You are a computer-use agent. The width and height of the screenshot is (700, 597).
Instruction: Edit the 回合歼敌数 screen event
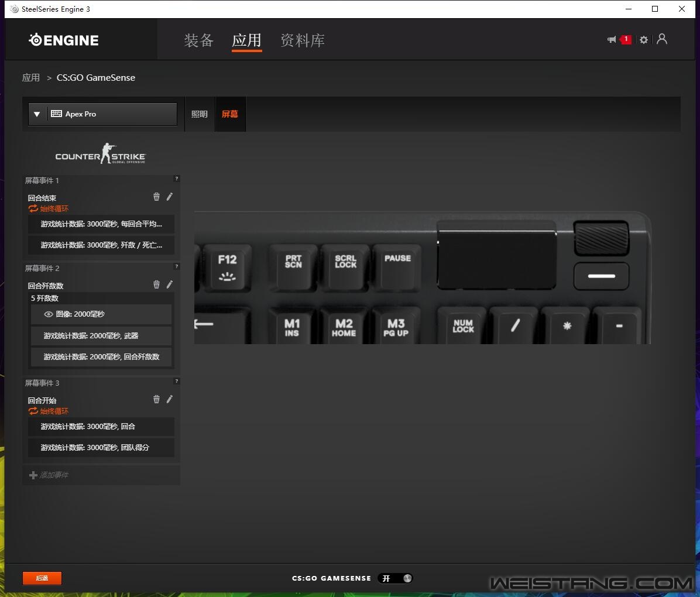(170, 284)
